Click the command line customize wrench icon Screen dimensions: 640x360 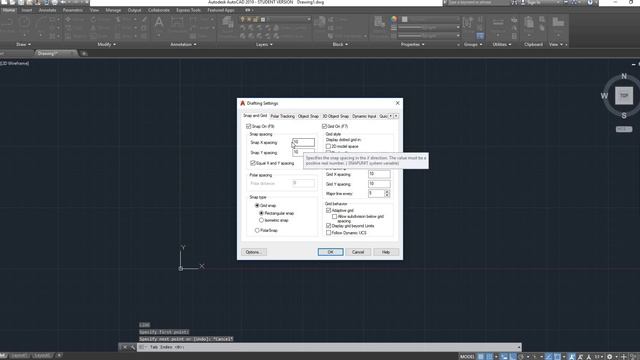coord(132,347)
